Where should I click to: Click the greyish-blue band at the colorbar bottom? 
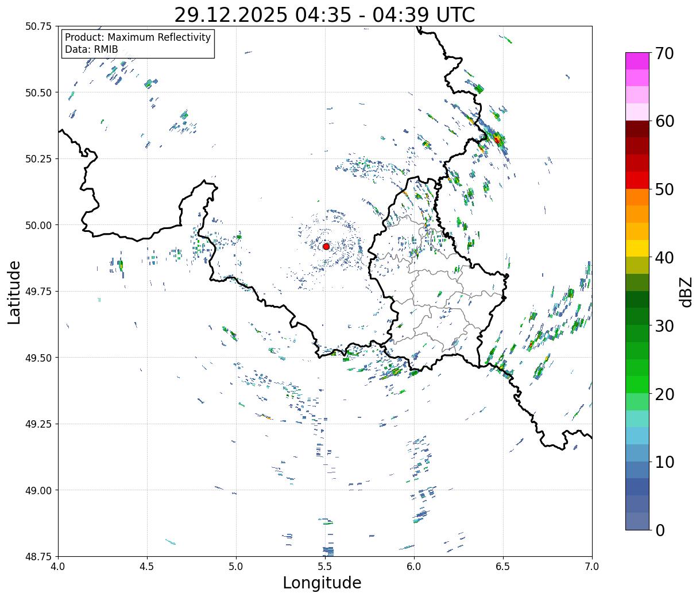[637, 521]
